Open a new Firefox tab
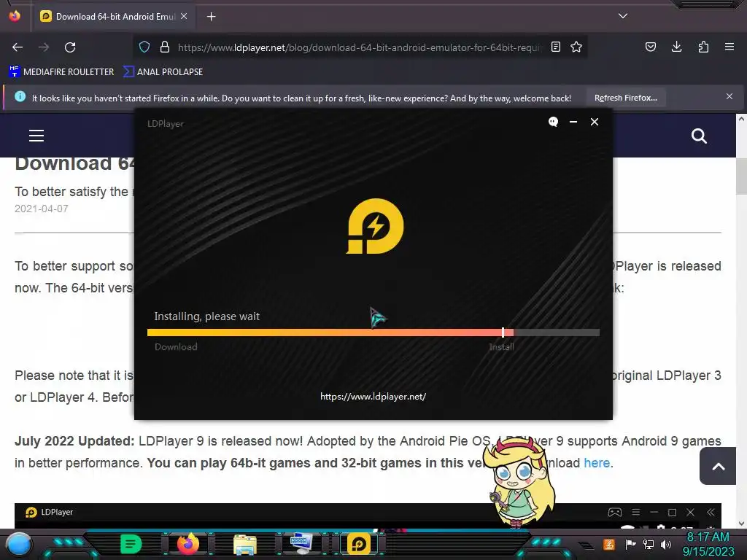Viewport: 747px width, 560px height. pos(211,17)
